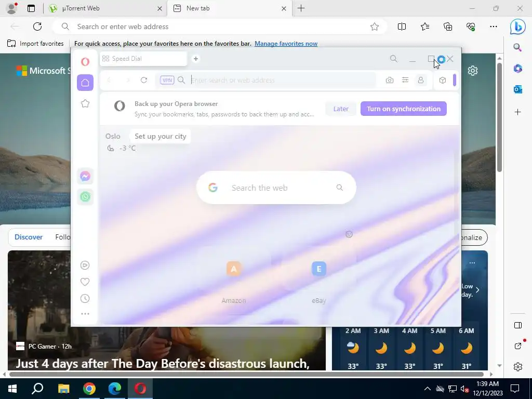532x399 pixels.
Task: Open WhatsApp in the Opera sidebar
Action: point(85,197)
